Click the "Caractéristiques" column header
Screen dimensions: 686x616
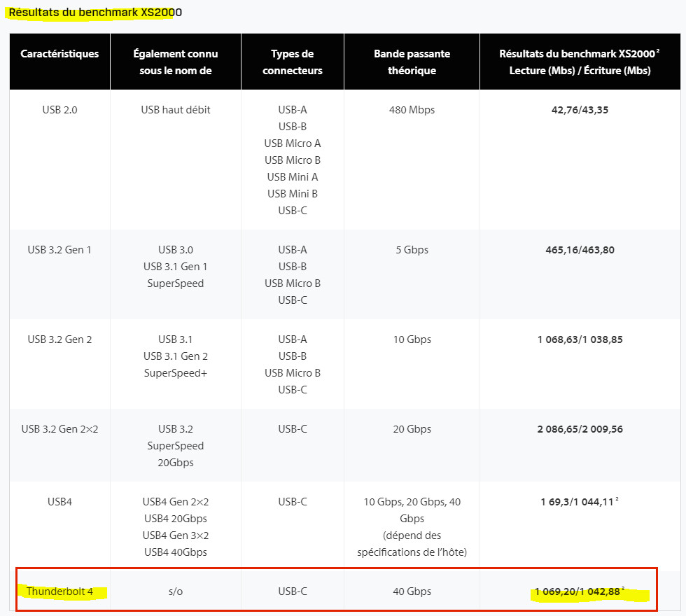(59, 54)
